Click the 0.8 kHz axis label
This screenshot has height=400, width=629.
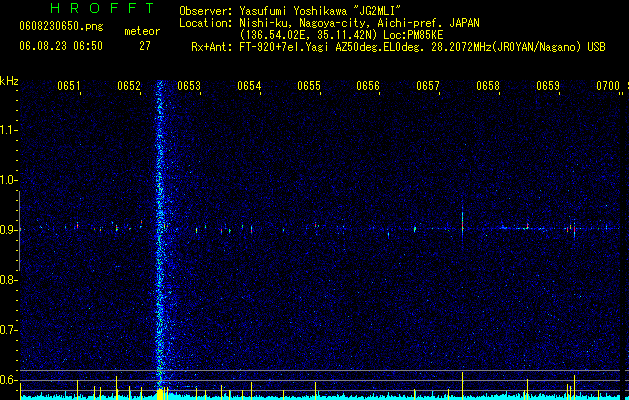(8, 280)
